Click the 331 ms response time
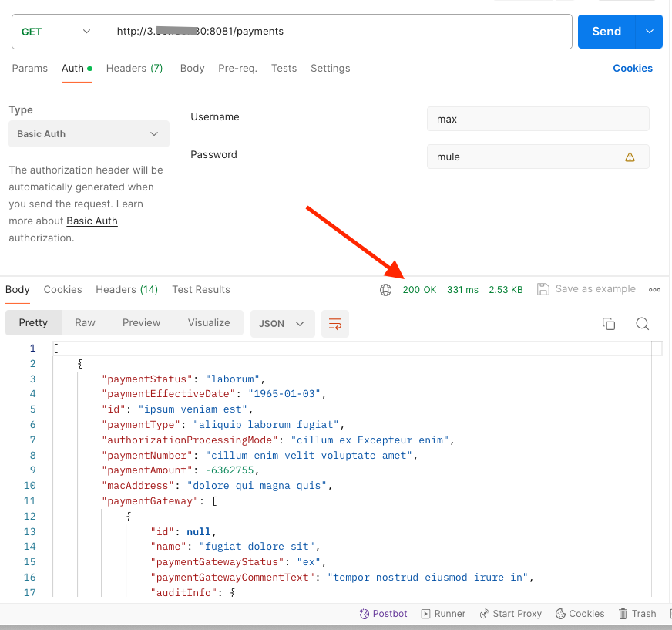 pyautogui.click(x=462, y=290)
